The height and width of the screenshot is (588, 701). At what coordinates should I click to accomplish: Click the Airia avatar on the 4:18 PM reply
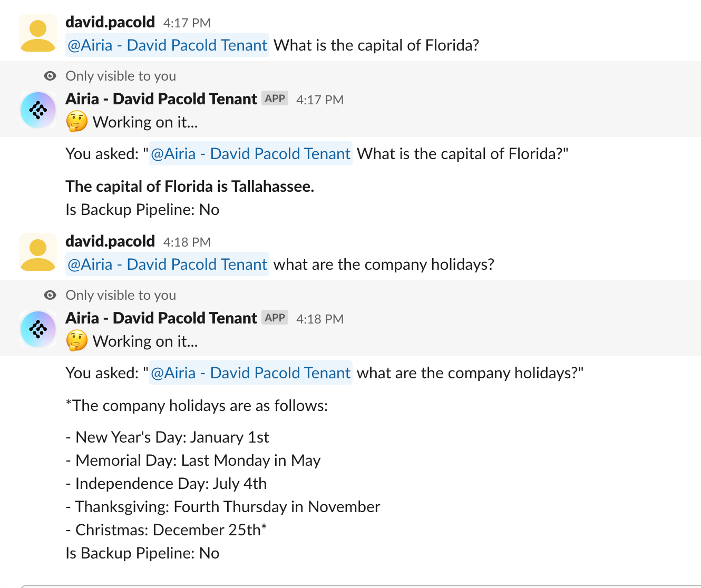[x=37, y=329]
